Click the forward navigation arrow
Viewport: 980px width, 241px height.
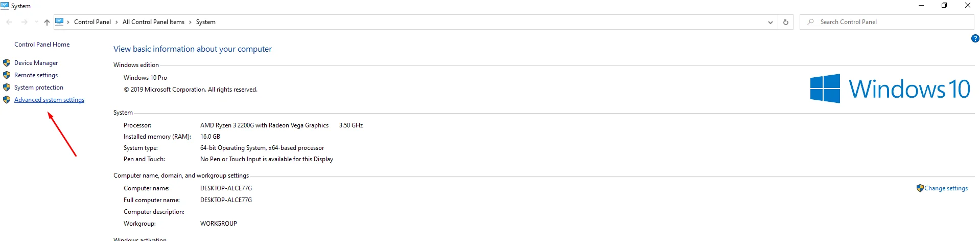[24, 22]
